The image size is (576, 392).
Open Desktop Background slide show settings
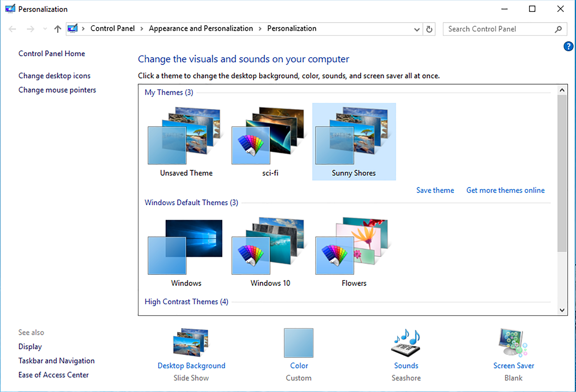pyautogui.click(x=191, y=343)
